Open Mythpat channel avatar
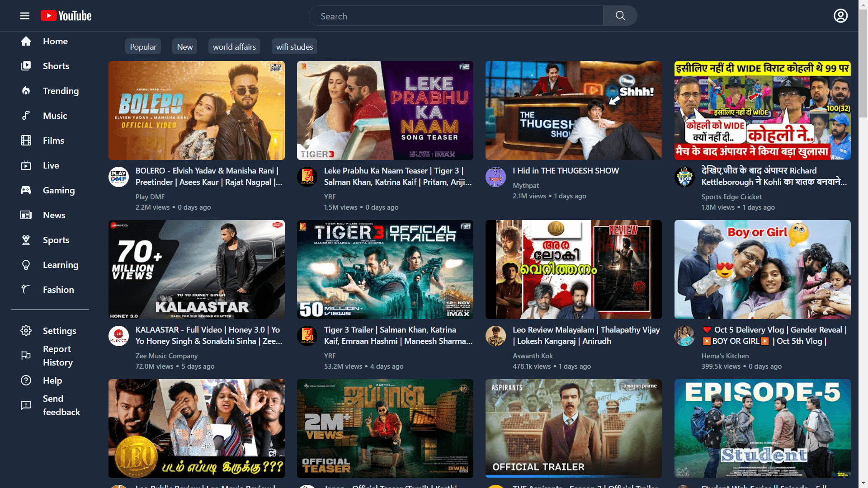Screen dimensions: 868x488 [x=495, y=177]
